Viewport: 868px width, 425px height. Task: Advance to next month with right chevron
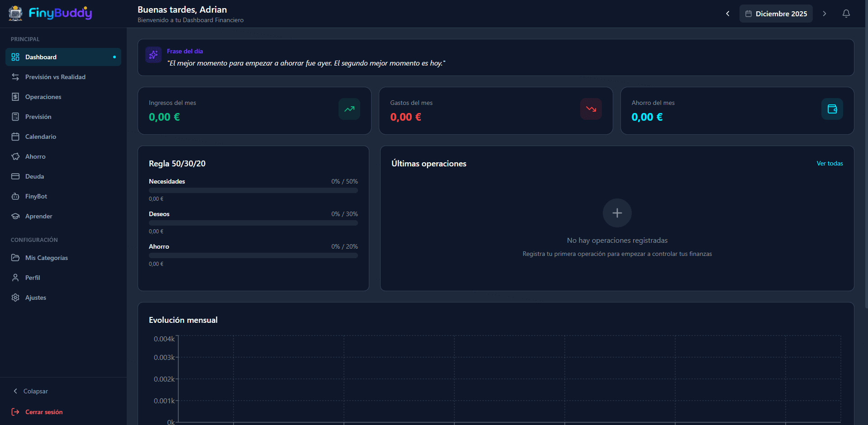[824, 14]
